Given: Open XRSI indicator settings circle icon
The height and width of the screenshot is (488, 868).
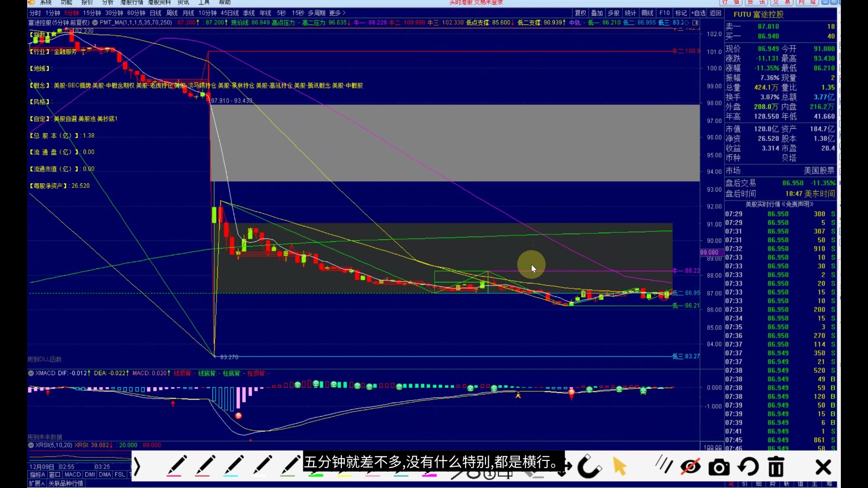Looking at the screenshot, I should [x=31, y=445].
